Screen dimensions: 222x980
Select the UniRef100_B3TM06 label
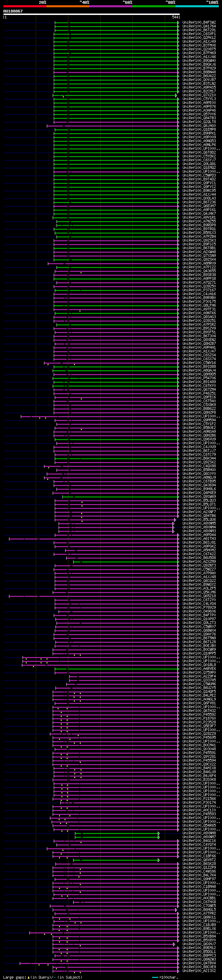tap(199, 45)
